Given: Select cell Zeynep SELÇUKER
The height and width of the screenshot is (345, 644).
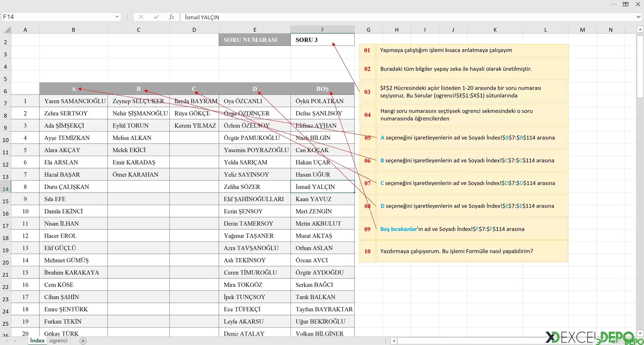Looking at the screenshot, I should click(139, 101).
